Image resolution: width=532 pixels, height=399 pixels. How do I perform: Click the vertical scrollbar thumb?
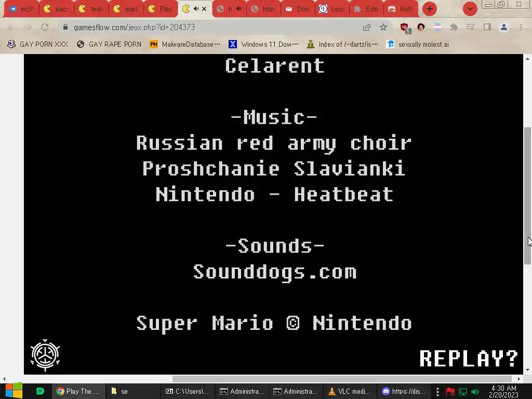pos(527,196)
